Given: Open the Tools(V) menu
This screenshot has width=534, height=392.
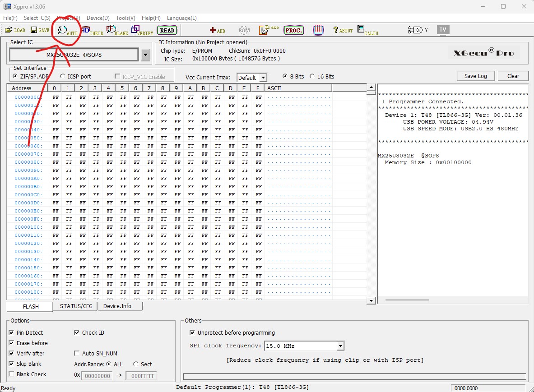Looking at the screenshot, I should pyautogui.click(x=125, y=18).
